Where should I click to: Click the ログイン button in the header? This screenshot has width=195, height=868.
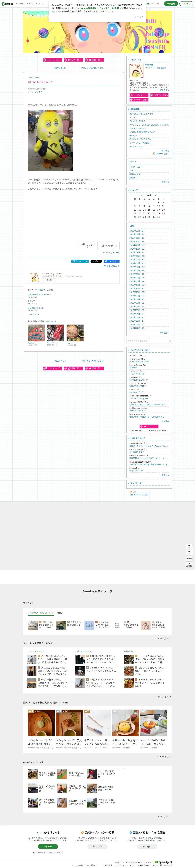click(186, 3)
